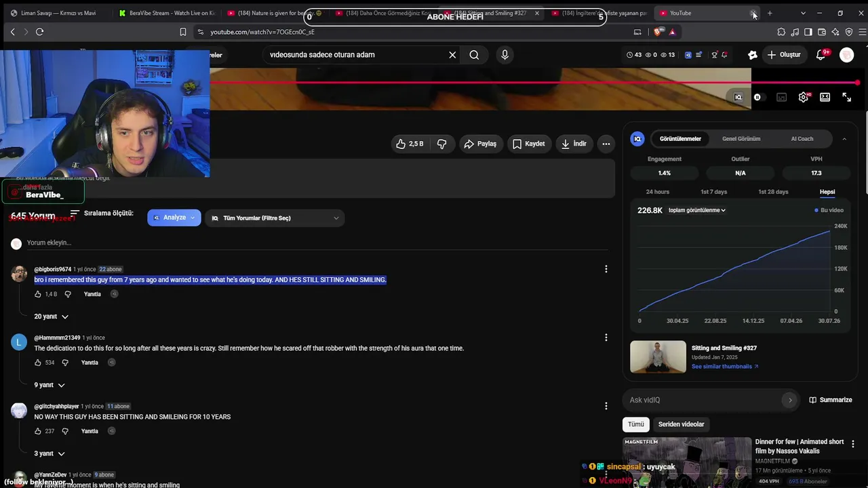Image resolution: width=868 pixels, height=488 pixels.
Task: Switch to the BeraVibe Stream browser tab
Action: coord(166,13)
